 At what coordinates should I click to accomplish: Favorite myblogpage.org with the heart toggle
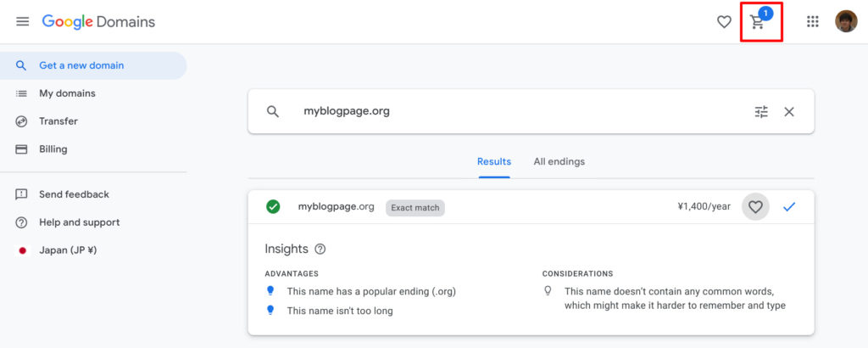(x=755, y=207)
